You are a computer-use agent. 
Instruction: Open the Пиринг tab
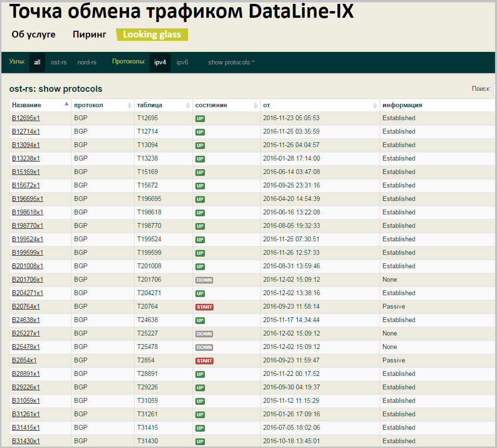tap(89, 35)
